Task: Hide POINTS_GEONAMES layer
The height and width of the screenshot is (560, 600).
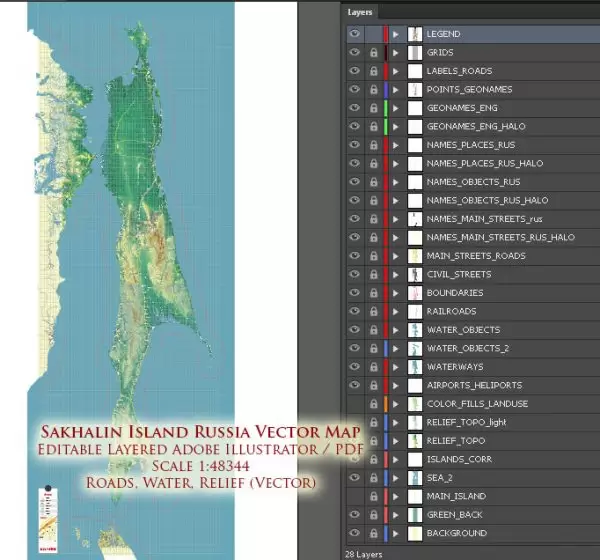Action: [x=355, y=89]
